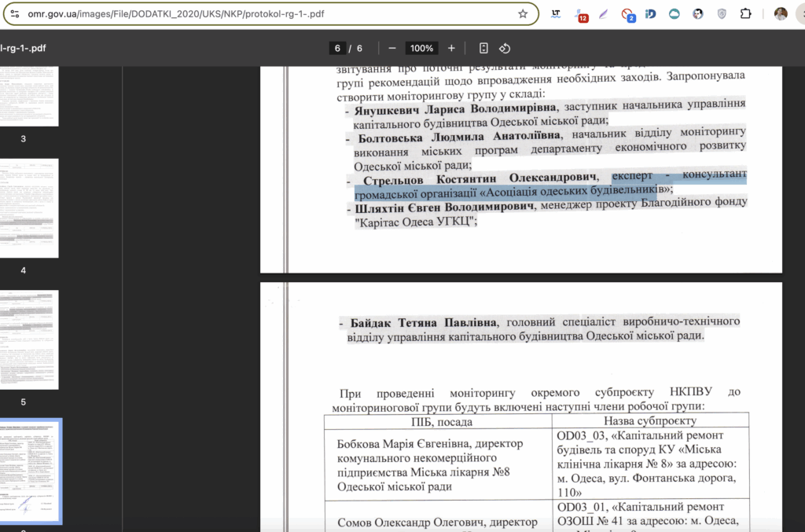
Task: Open the teal cloud extension icon
Action: [x=674, y=14]
